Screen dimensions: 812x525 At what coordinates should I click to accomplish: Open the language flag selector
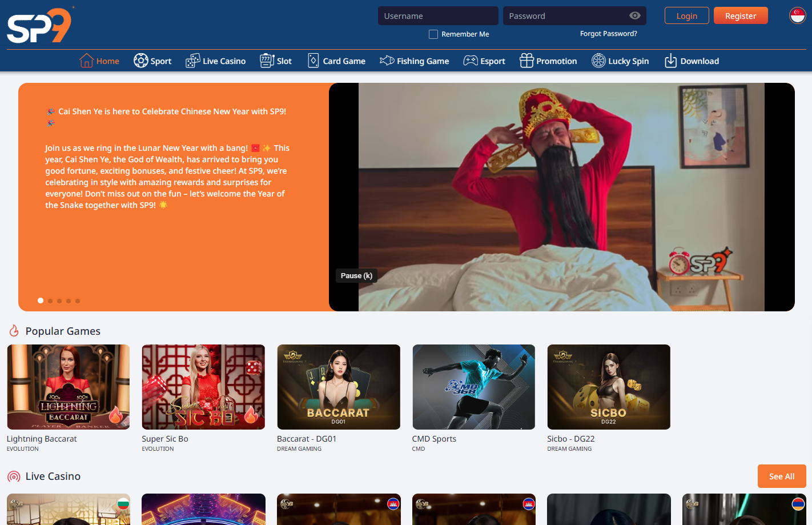pyautogui.click(x=797, y=16)
